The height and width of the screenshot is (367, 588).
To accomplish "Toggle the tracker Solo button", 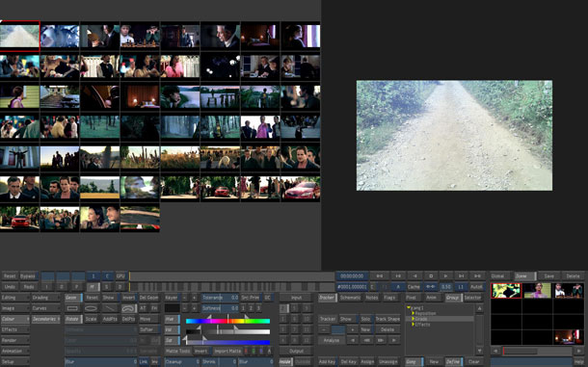I will (x=365, y=319).
